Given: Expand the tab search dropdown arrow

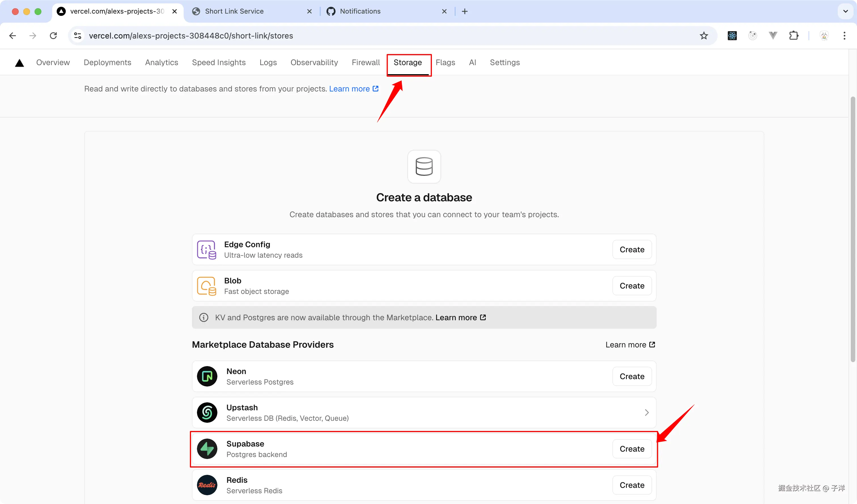Looking at the screenshot, I should (845, 11).
